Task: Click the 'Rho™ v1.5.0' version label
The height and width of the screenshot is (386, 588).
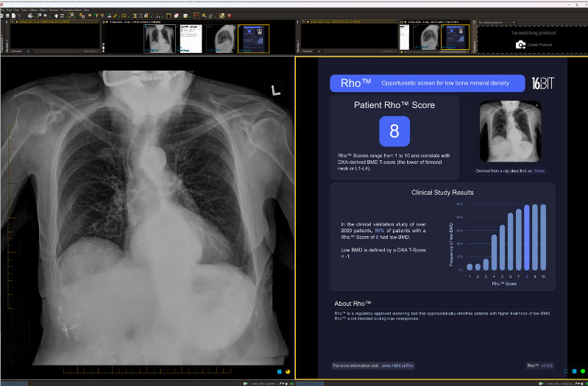Action: (540, 365)
